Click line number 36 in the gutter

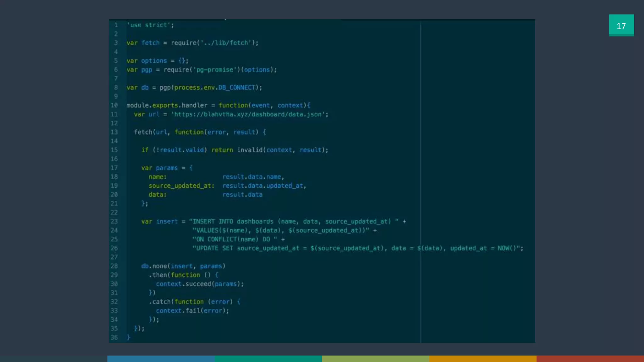click(x=114, y=337)
